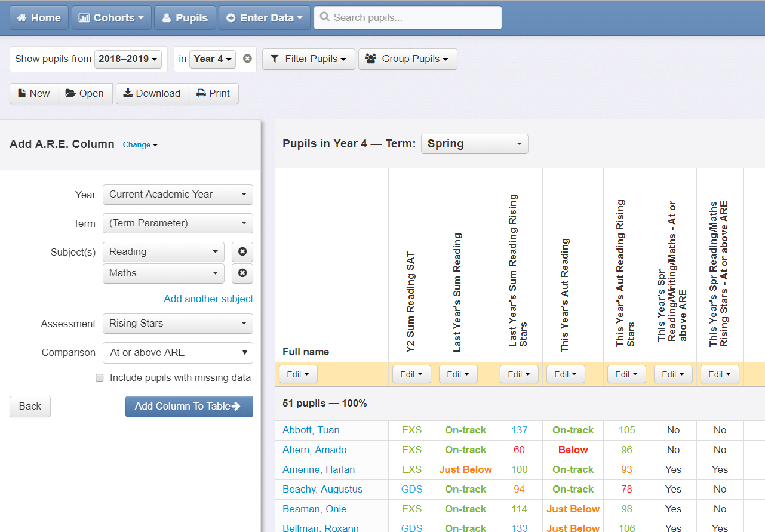The height and width of the screenshot is (532, 765).
Task: Click Amerine's 93 Aut Rising Stars score
Action: [626, 470]
